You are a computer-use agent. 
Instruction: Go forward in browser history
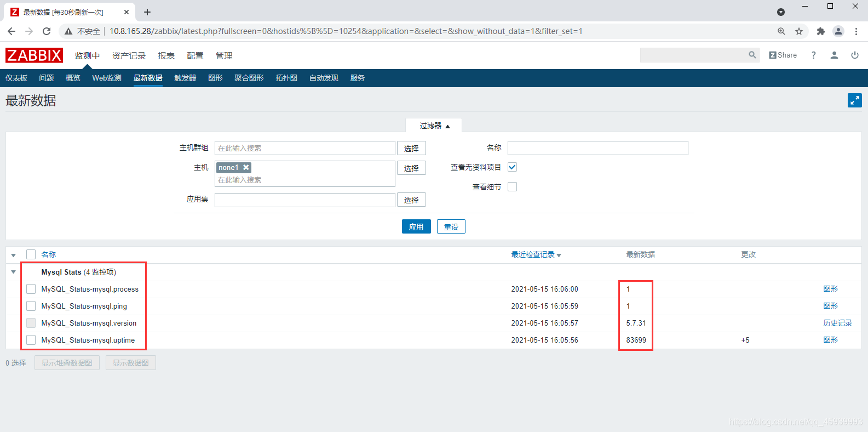pos(29,31)
